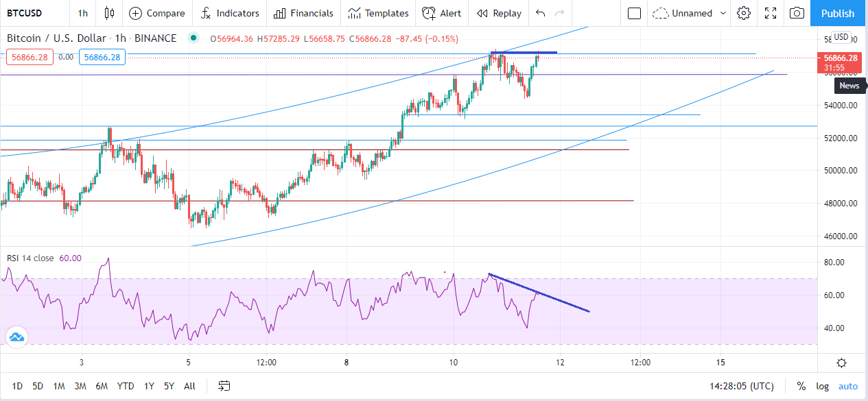
Task: Select the layout rectangle icon
Action: (635, 13)
